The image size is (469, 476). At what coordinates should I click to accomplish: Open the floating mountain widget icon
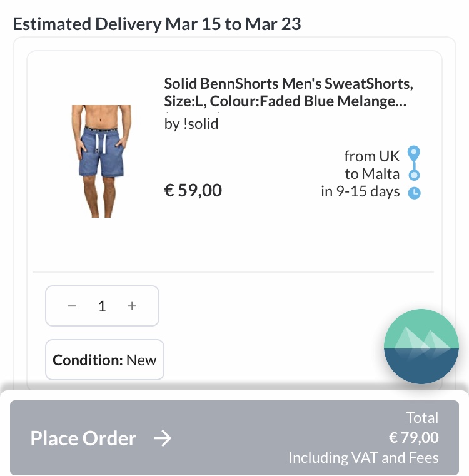coord(421,345)
